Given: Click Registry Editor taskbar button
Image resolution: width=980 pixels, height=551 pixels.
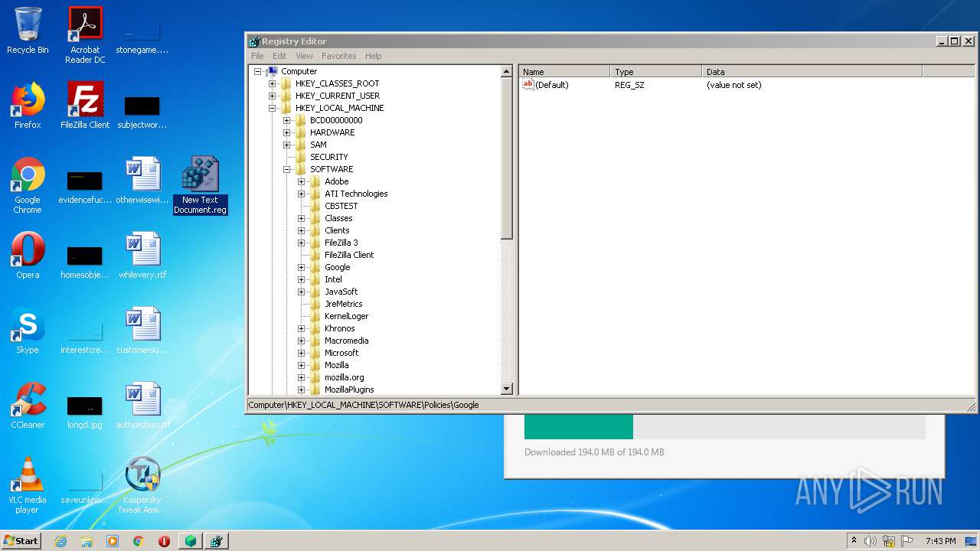Looking at the screenshot, I should [216, 541].
